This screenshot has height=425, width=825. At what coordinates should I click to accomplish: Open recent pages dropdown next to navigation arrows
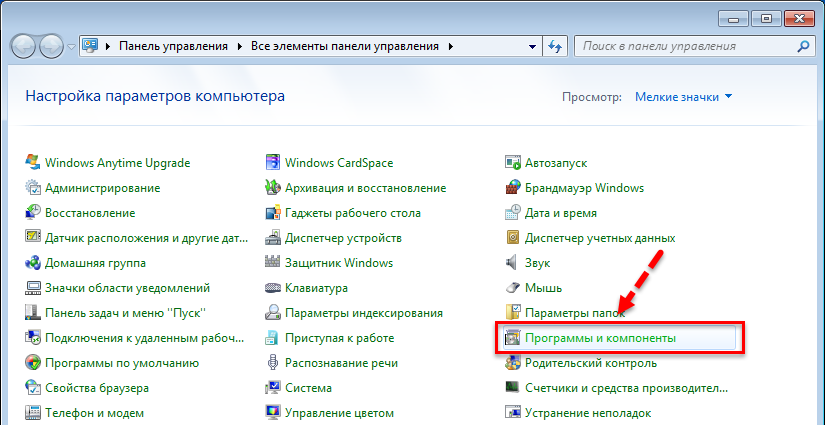pyautogui.click(x=72, y=46)
